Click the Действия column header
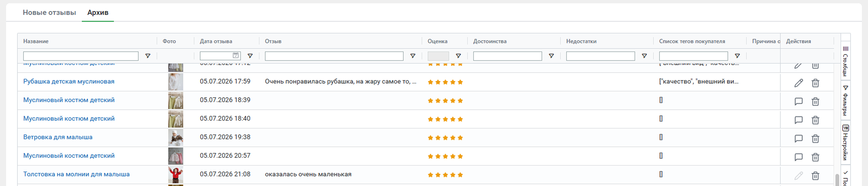The width and height of the screenshot is (868, 186). click(798, 41)
